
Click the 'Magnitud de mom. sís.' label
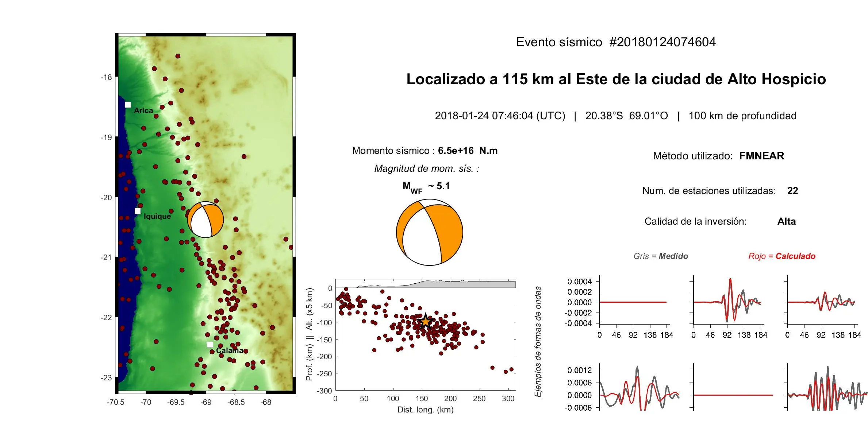click(x=426, y=168)
